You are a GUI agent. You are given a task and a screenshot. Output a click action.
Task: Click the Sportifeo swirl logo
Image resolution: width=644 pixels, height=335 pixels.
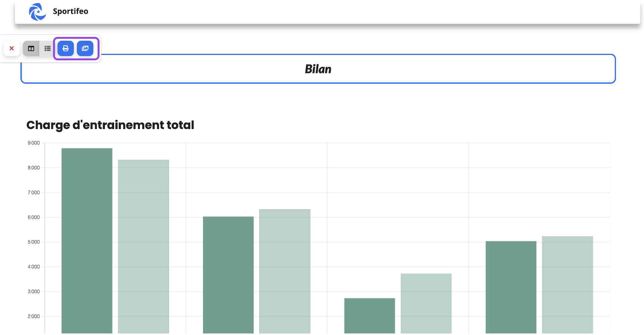(x=38, y=12)
